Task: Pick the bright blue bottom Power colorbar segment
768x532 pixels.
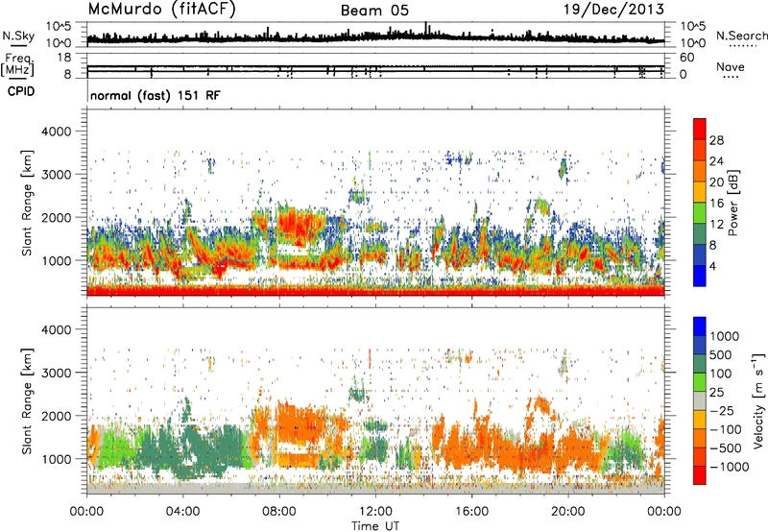Action: click(700, 277)
